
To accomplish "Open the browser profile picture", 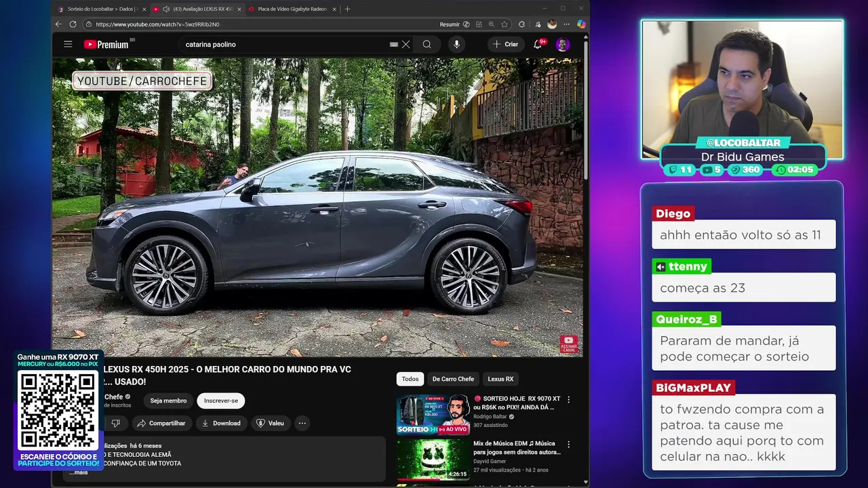I will pyautogui.click(x=552, y=24).
